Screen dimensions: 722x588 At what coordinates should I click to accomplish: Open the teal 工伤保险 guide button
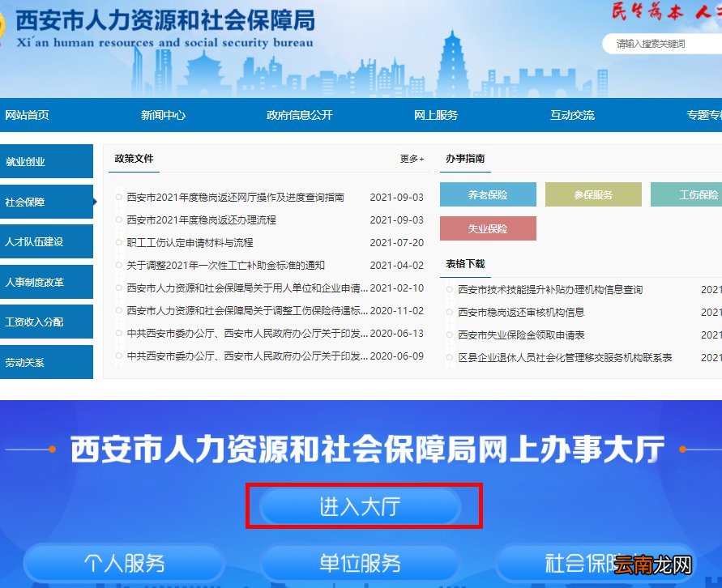[x=686, y=194]
